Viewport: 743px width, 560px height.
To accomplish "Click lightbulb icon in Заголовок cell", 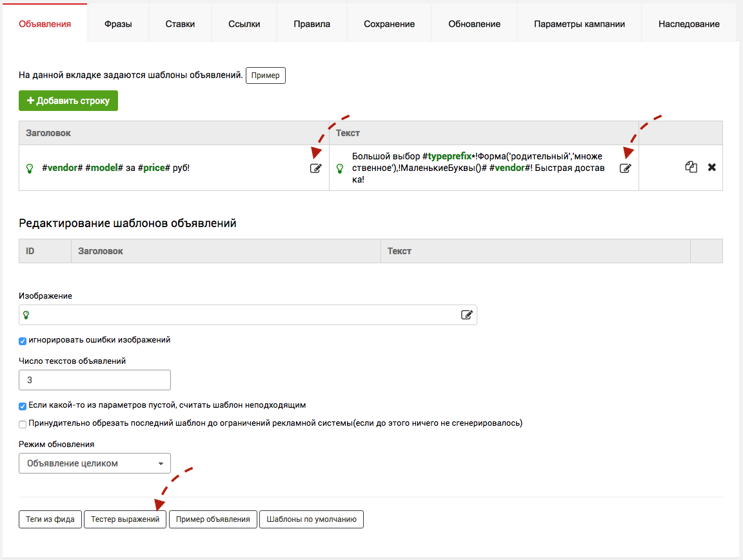I will [29, 168].
